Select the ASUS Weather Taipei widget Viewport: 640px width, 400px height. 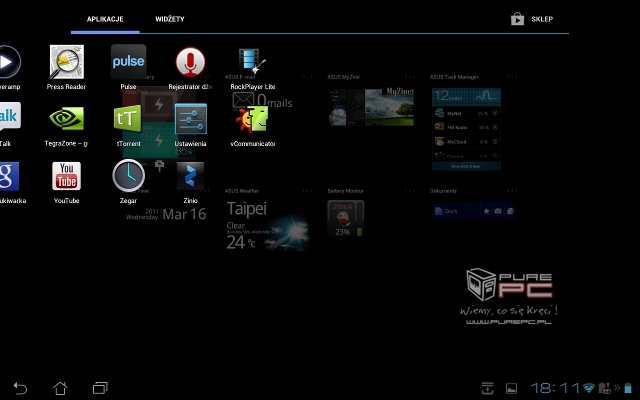tap(267, 225)
